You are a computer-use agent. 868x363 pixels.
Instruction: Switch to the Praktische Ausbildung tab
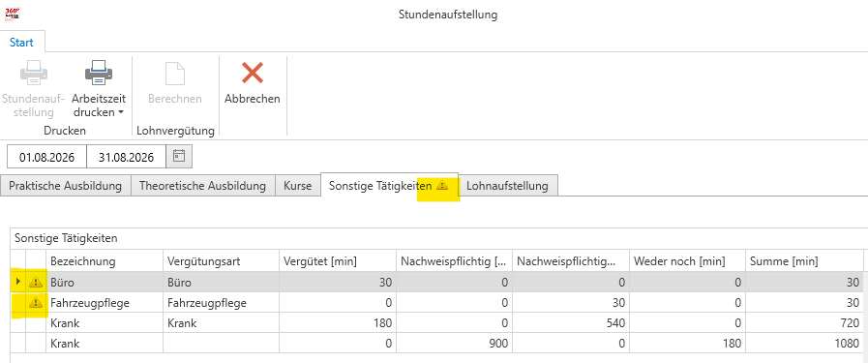(x=66, y=186)
